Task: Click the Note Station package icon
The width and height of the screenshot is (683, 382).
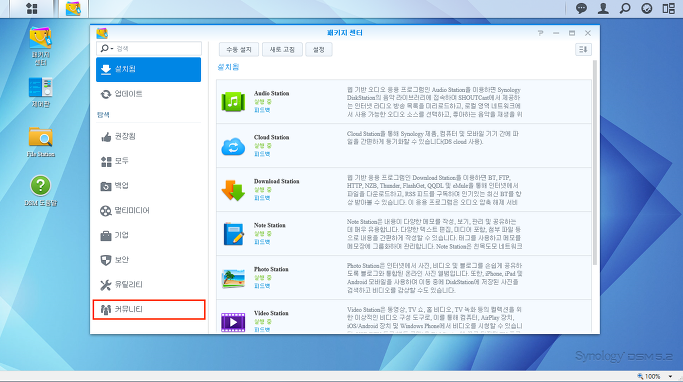Action: (233, 234)
